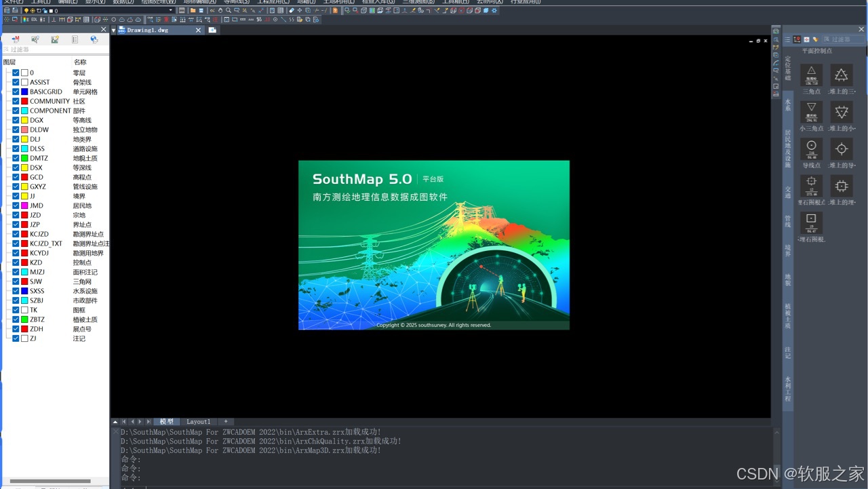Screen dimensions: 868x489
Task: Select the symbol right of 埋石图根点
Action: 842,186
